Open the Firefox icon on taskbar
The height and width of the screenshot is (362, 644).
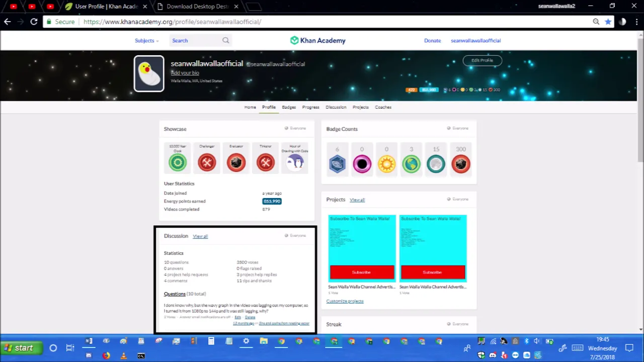tap(106, 355)
